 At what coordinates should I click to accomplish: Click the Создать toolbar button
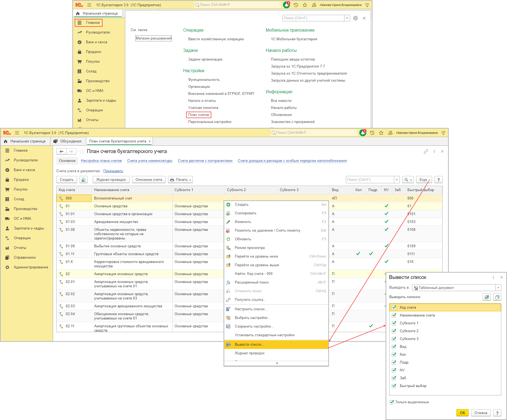point(67,180)
